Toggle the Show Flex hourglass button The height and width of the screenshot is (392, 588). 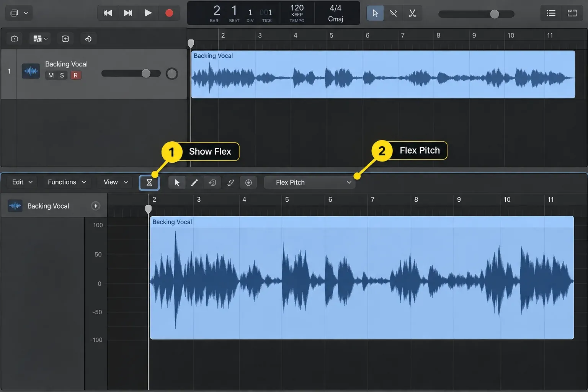click(149, 183)
